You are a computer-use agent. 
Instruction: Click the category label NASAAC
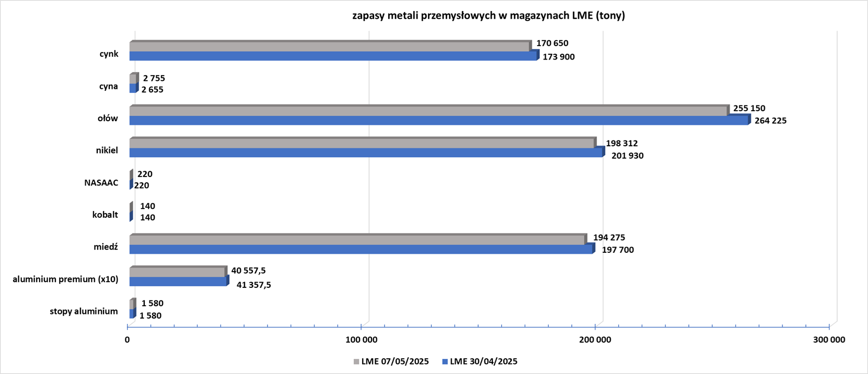[101, 183]
